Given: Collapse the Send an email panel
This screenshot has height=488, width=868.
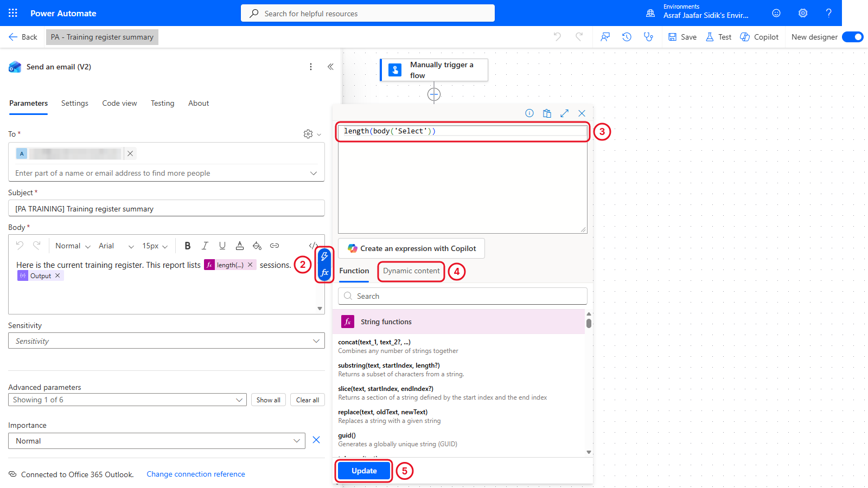Looking at the screenshot, I should point(330,67).
